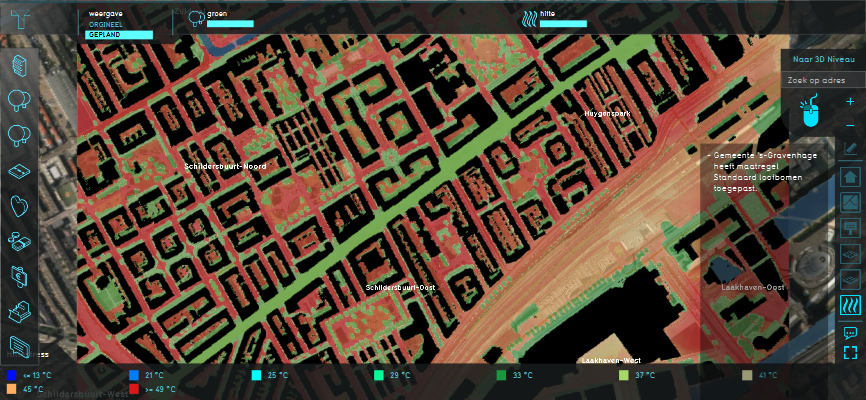The width and height of the screenshot is (866, 400).
Task: Click the red >= 49 °C legend swatch
Action: (135, 389)
